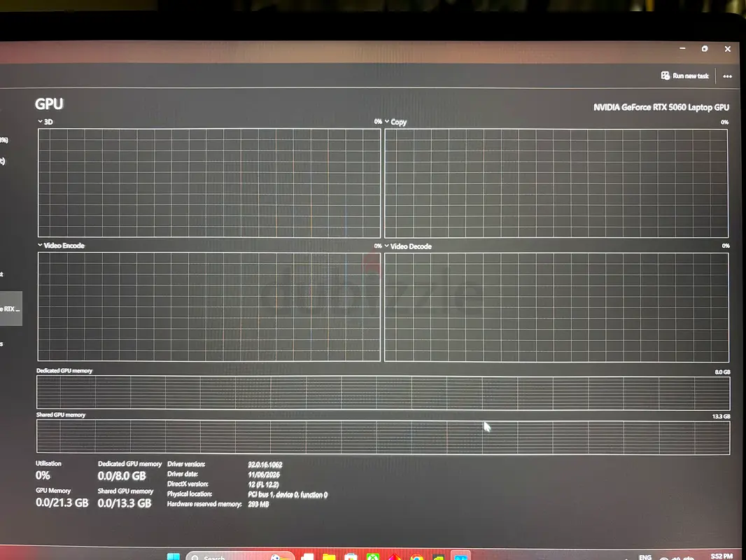
Task: Click the 3D engine usage graph
Action: point(209,183)
